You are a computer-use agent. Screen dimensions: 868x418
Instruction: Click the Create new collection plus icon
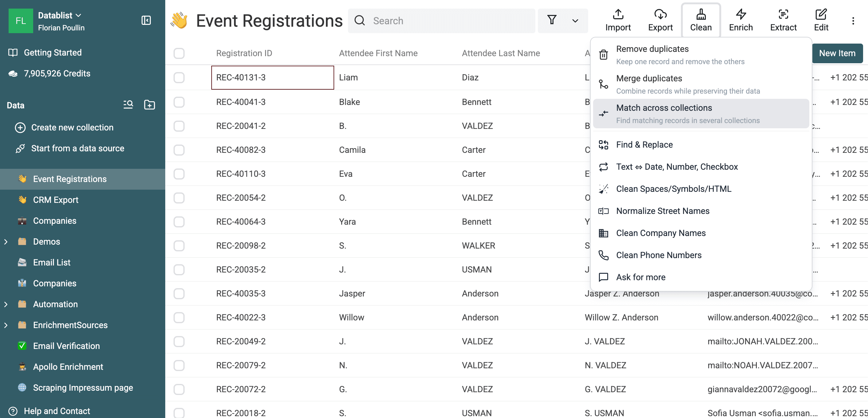[x=20, y=128]
